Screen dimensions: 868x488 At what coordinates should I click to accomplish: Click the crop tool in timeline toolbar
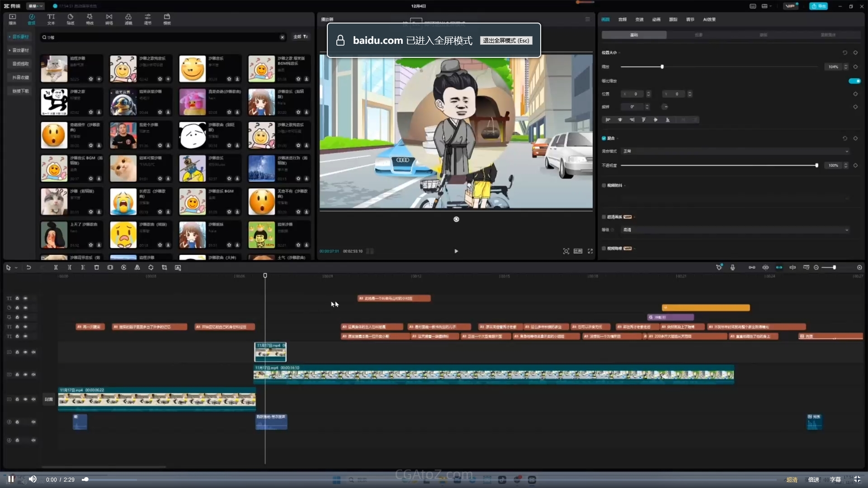[164, 267]
